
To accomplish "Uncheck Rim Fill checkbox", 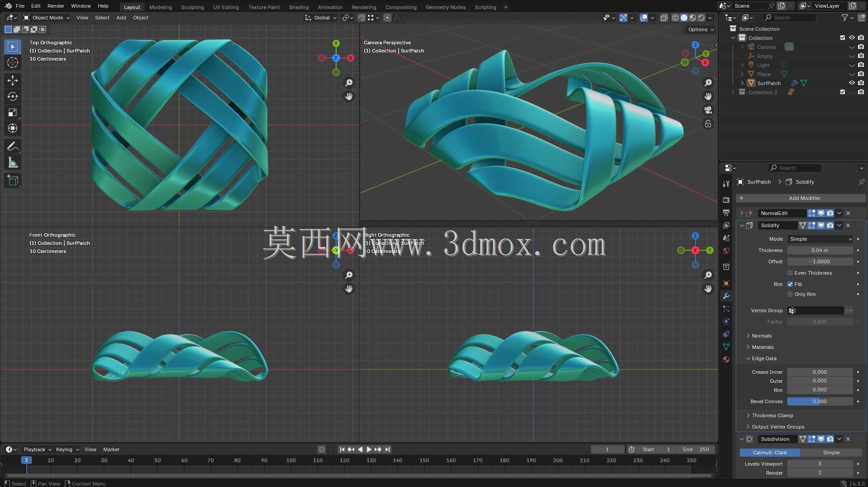I will point(790,284).
